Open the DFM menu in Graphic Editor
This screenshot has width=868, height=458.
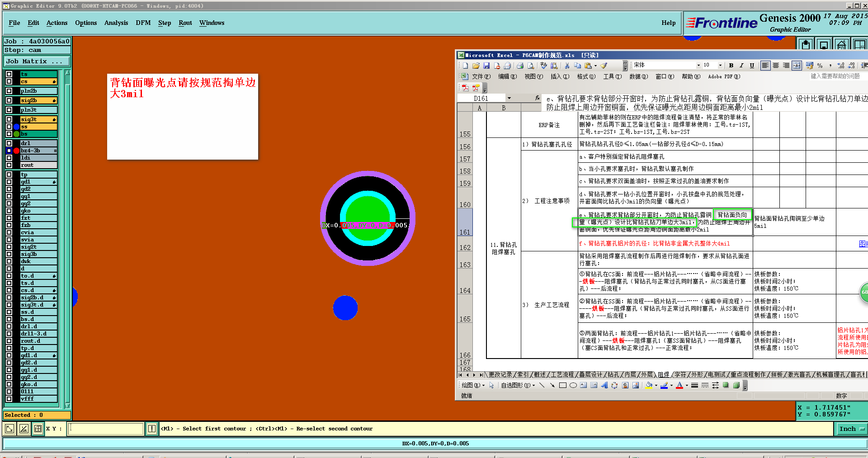tap(143, 23)
